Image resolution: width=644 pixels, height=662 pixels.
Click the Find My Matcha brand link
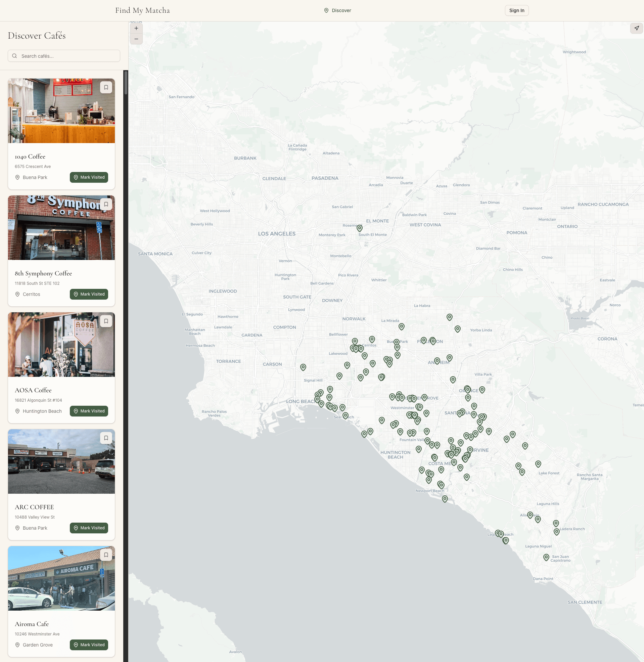[142, 10]
